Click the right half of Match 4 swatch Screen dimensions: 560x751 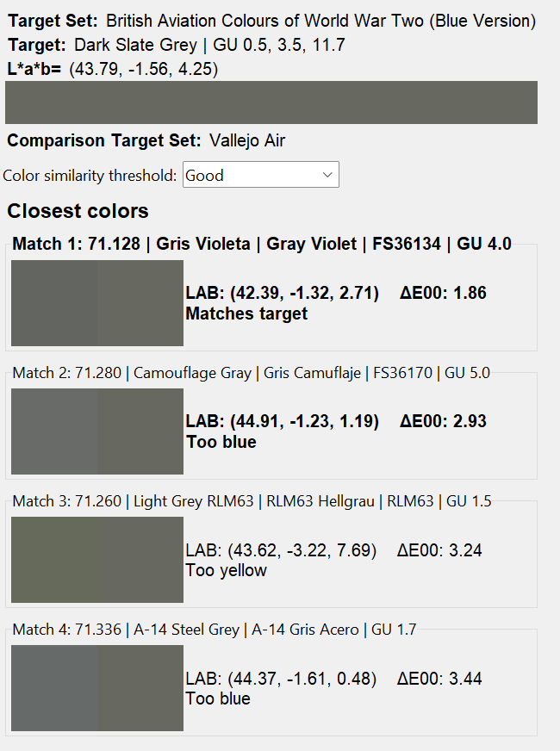pos(140,688)
